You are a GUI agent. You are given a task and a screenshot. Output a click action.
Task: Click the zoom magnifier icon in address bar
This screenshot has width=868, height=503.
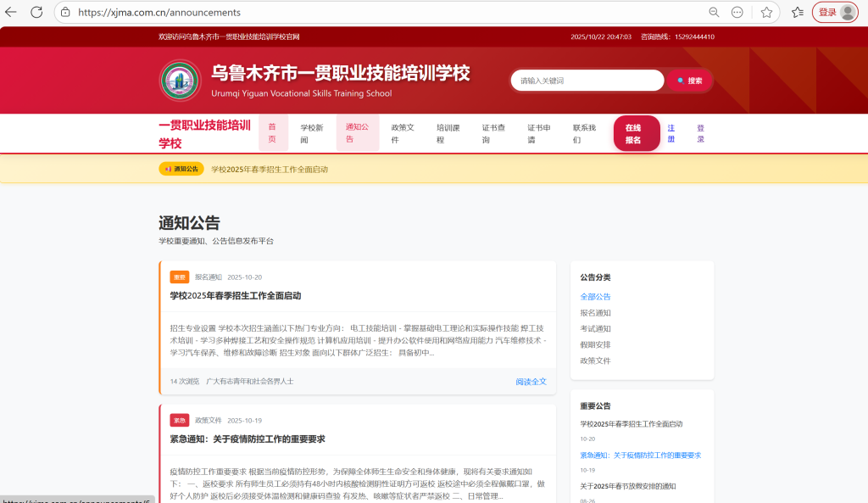[714, 12]
